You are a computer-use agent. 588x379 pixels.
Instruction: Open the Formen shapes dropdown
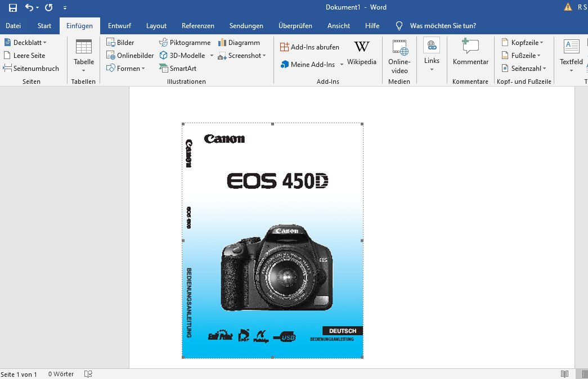(x=127, y=68)
